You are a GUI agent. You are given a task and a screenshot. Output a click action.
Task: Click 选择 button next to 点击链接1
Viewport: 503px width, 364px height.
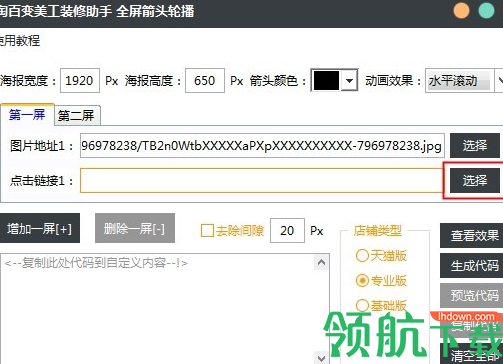pos(475,180)
